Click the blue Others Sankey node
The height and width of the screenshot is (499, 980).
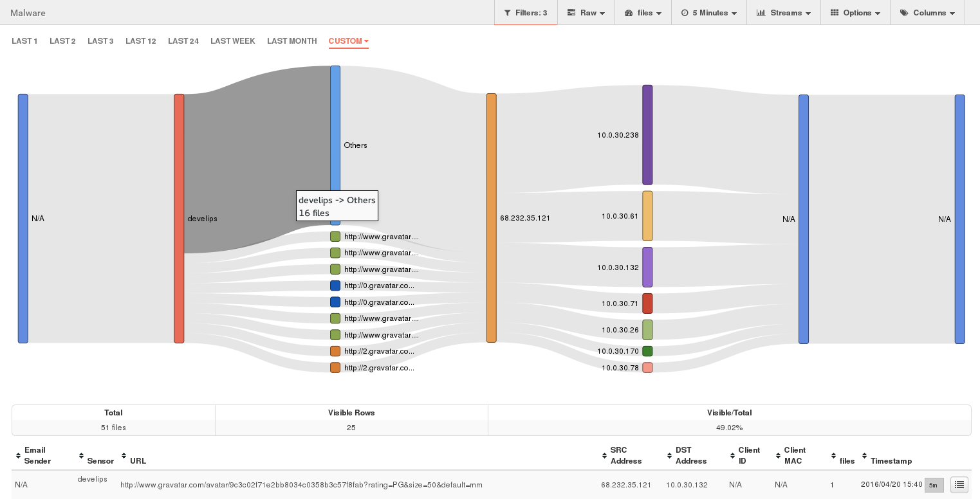335,145
